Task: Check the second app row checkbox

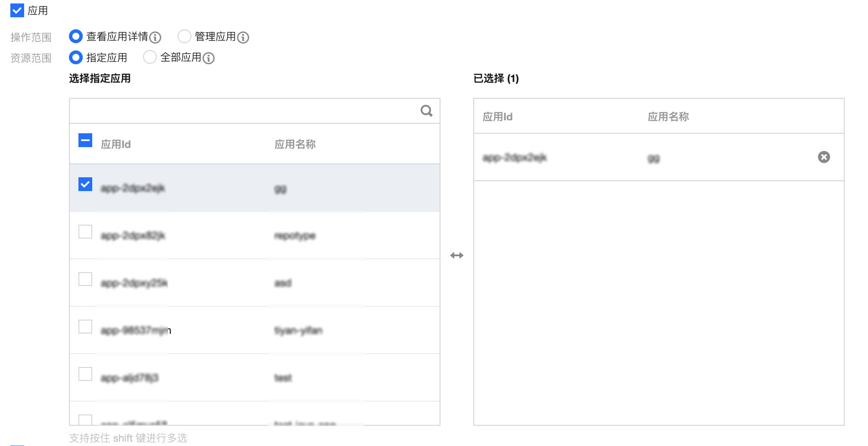Action: pyautogui.click(x=85, y=232)
